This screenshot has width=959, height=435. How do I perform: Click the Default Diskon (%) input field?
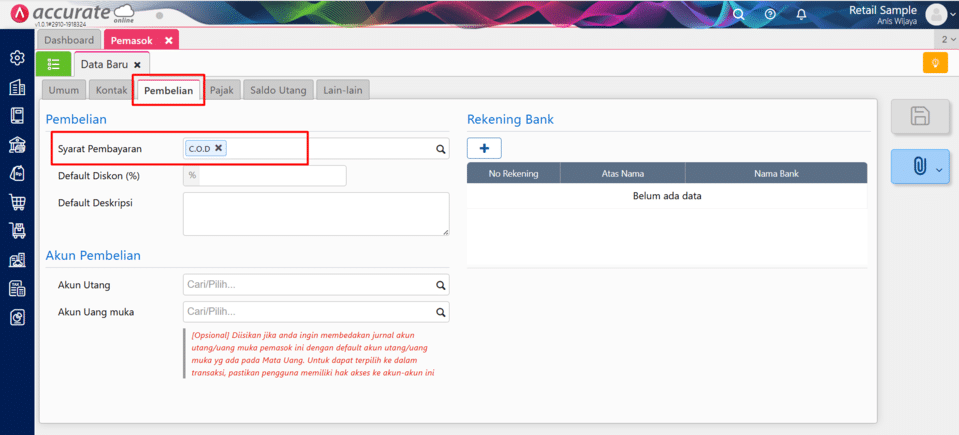[x=272, y=176]
